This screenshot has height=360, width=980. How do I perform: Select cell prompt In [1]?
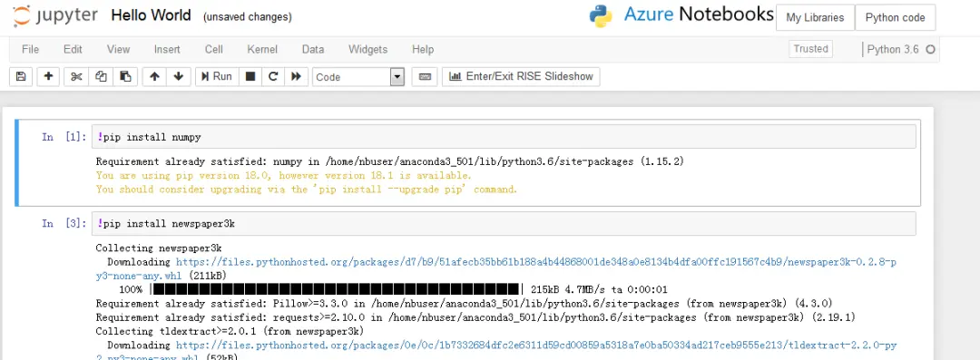(64, 137)
